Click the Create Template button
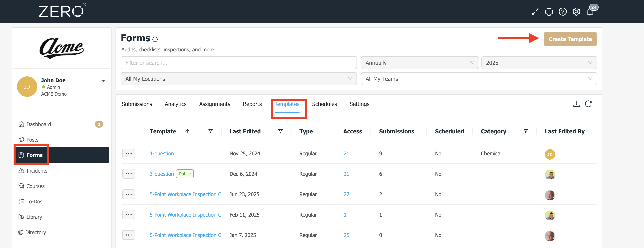The width and height of the screenshot is (644, 248). coord(570,39)
